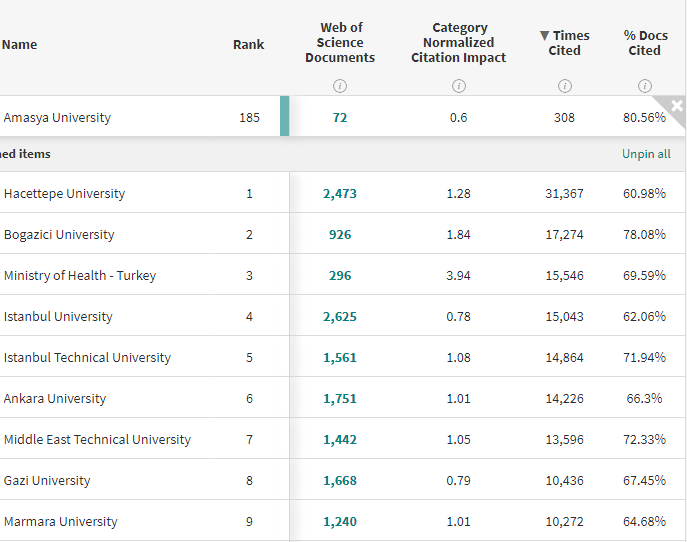Click info icon under Times Cited

[x=564, y=85]
